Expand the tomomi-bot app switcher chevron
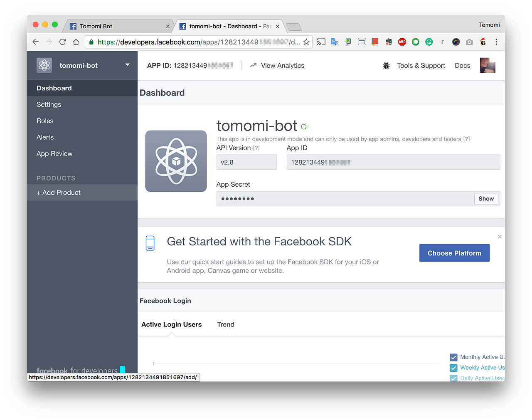532x420 pixels. (127, 65)
